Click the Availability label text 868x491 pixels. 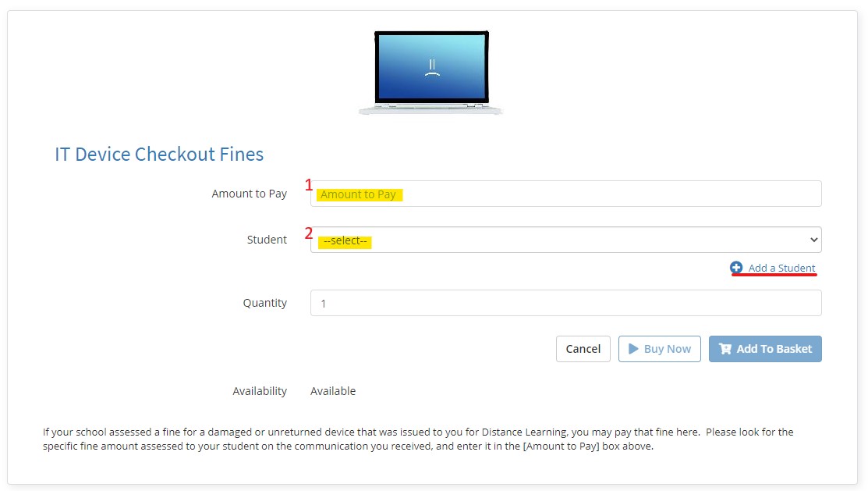coord(260,391)
